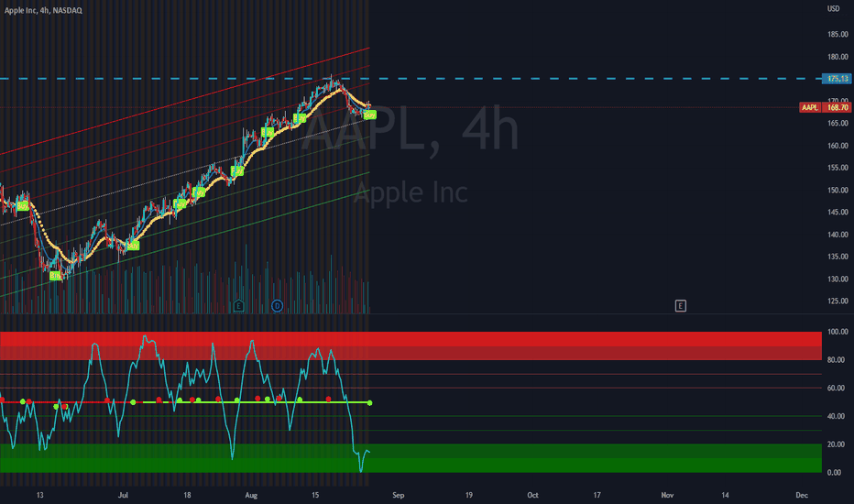Select the 175.13 price line label
Image resolution: width=854 pixels, height=504 pixels.
838,79
